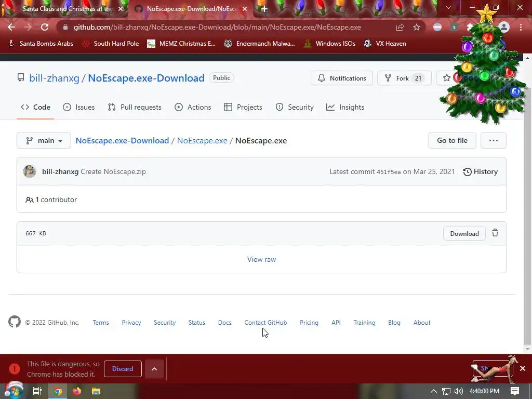This screenshot has width=532, height=399.
Task: Open the Actions tab
Action: coord(193,107)
